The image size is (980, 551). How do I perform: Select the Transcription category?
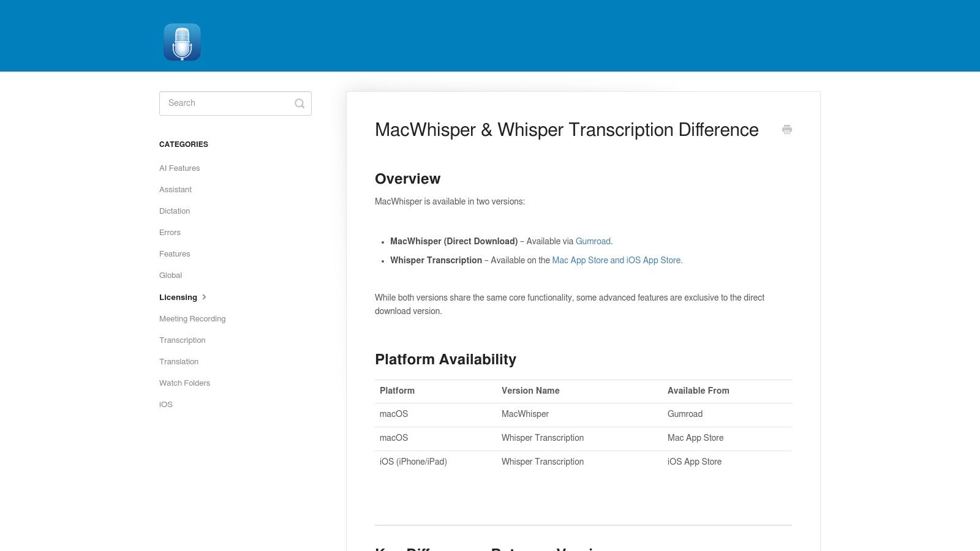click(x=182, y=340)
